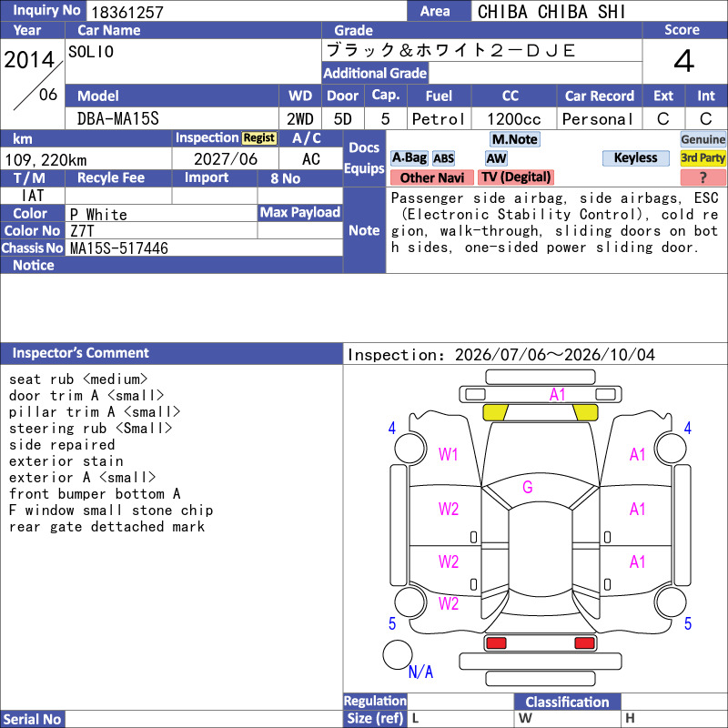Click the M.Note docs badge
Screen dimensions: 728x728
[515, 139]
